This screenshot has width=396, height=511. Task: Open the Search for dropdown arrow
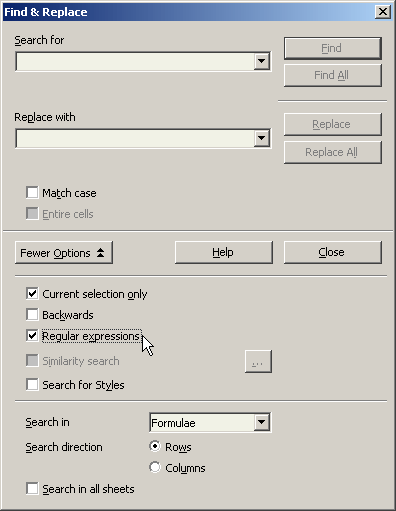tap(262, 61)
